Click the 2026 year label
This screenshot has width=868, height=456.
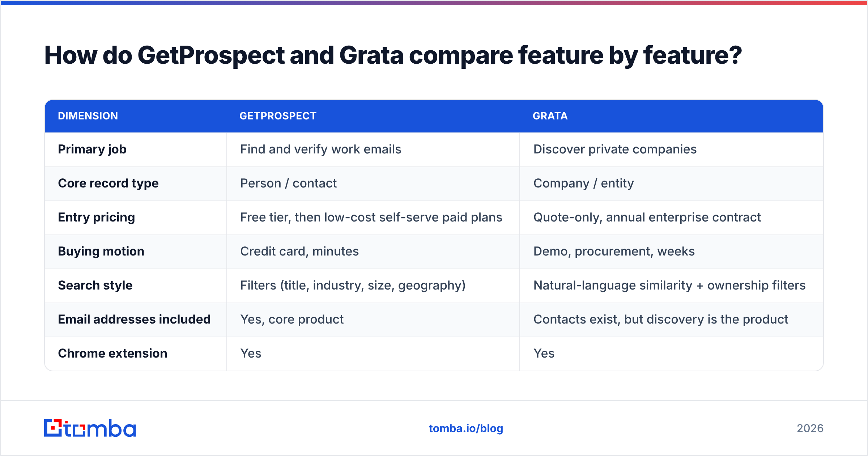click(x=810, y=428)
